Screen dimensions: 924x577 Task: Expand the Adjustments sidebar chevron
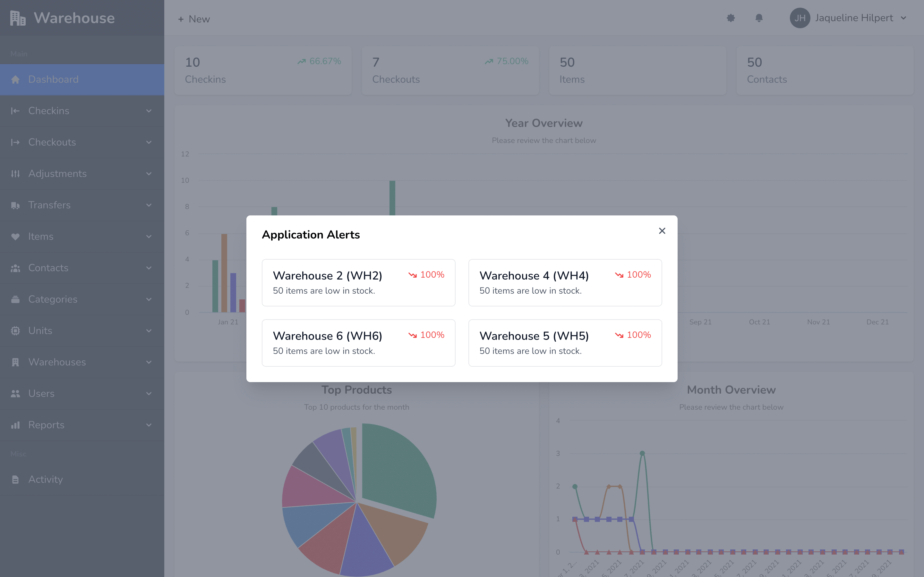tap(149, 174)
